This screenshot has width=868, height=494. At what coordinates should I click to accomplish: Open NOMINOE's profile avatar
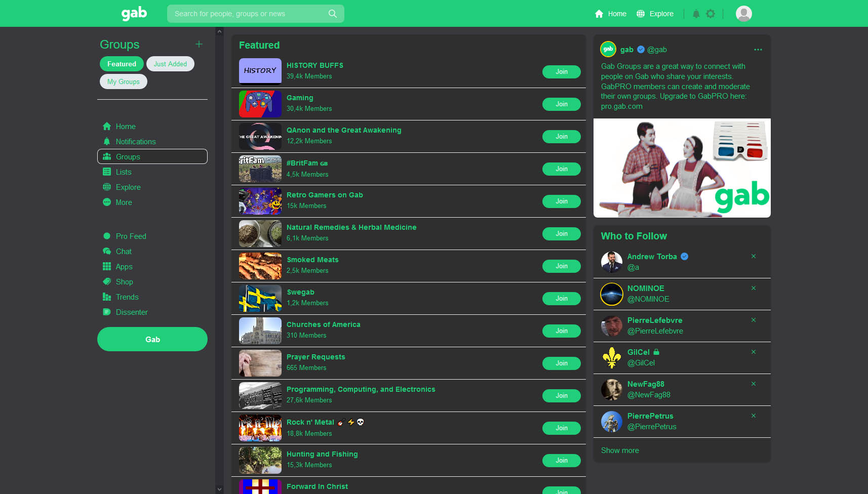[x=612, y=294]
